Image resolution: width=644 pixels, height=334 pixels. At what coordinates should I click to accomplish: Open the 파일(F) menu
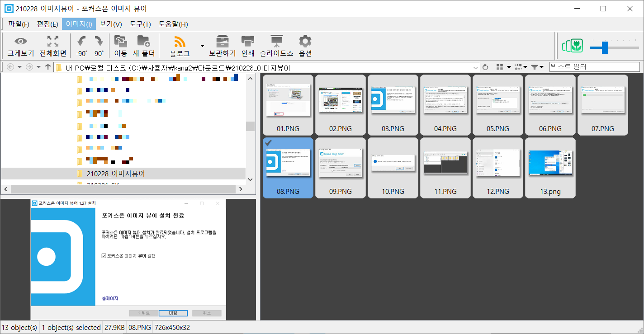coord(19,24)
